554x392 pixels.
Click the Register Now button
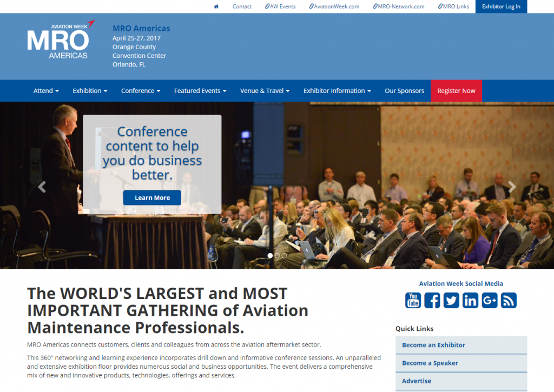(456, 91)
